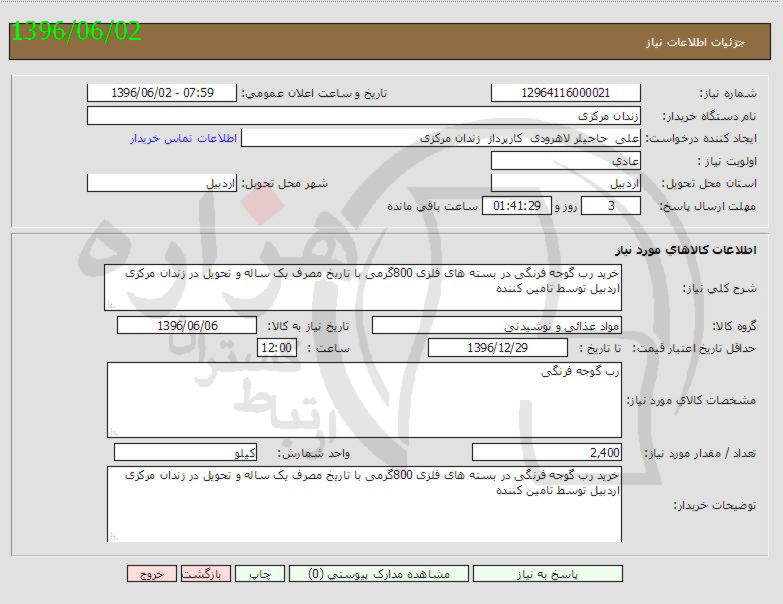Viewport: 783px width, 604px height.
Task: Click the resize grip of مشخصات کالای box
Action: (x=114, y=432)
